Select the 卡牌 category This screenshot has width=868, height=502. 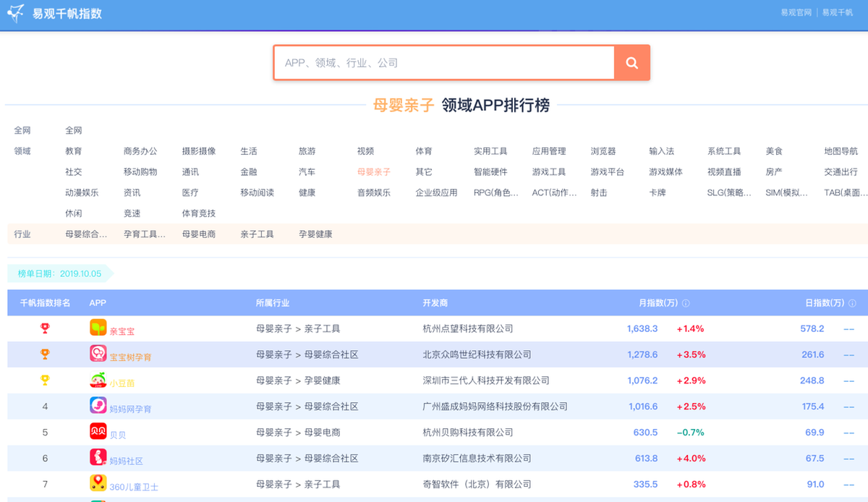click(658, 193)
